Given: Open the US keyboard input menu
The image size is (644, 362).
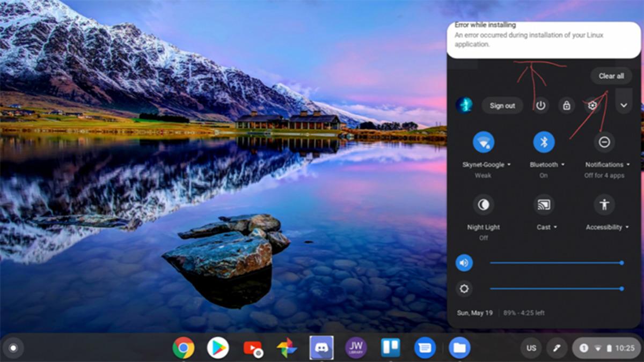Looking at the screenshot, I should click(x=531, y=348).
